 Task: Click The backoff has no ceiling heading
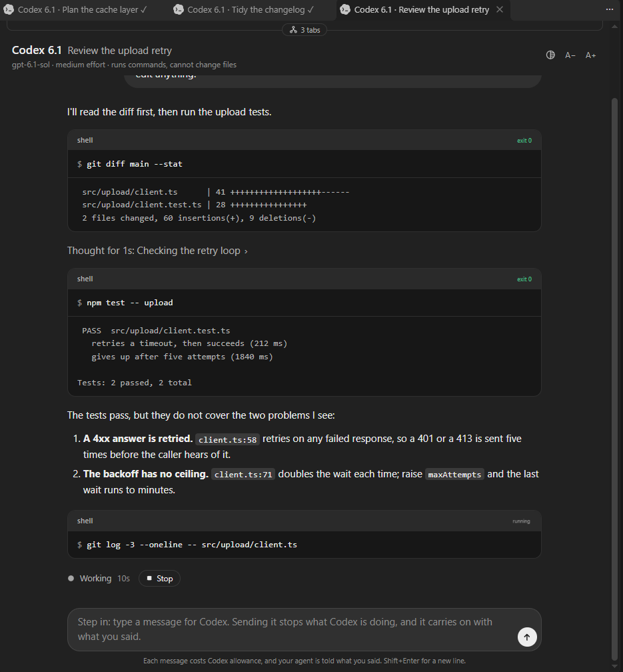[x=146, y=474]
